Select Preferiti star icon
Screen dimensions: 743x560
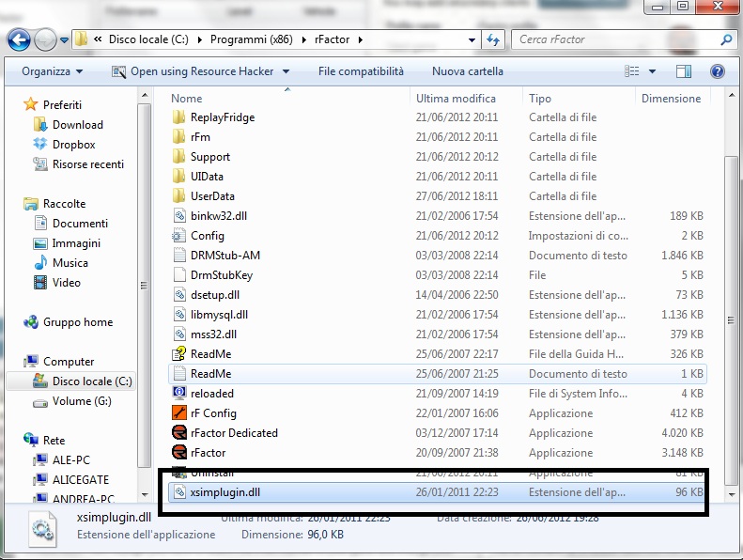point(30,104)
